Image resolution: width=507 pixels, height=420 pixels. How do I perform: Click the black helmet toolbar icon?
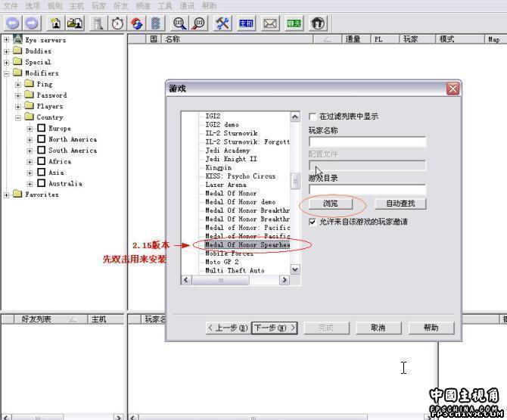[318, 23]
